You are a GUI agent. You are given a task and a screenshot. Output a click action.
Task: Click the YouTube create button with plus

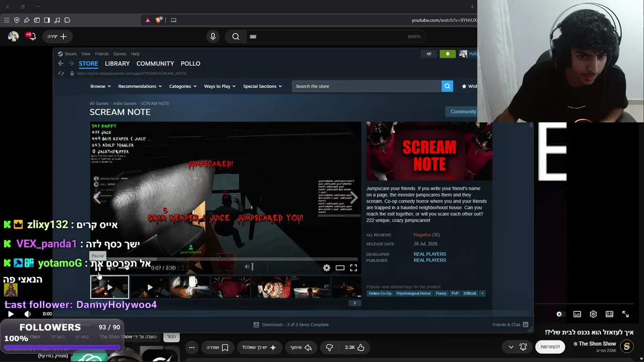pos(57,36)
